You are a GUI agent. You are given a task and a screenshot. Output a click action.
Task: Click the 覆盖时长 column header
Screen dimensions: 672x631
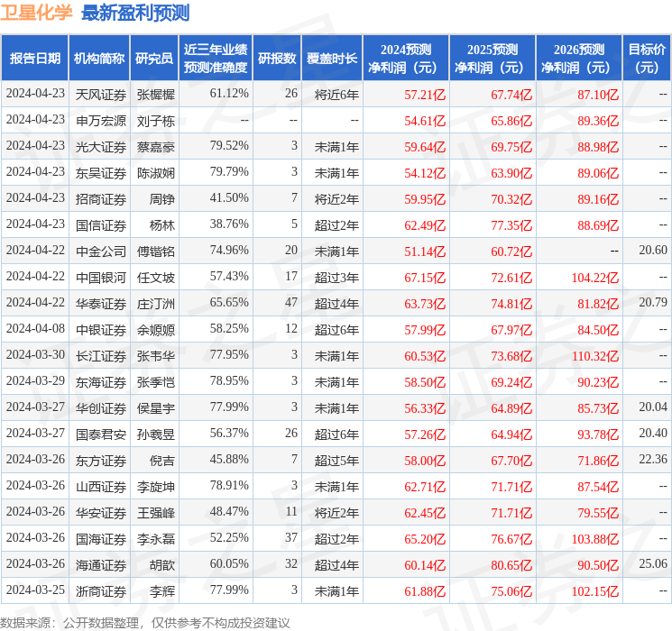[x=332, y=59]
